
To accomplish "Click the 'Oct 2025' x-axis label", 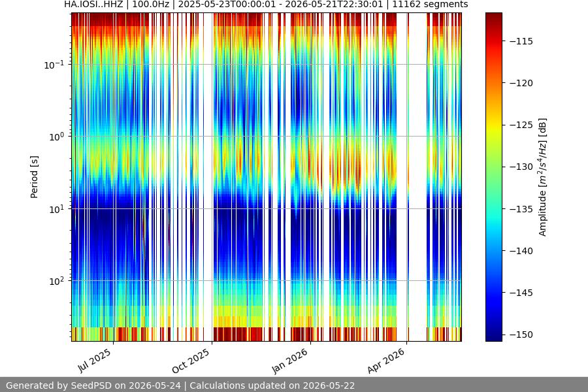I will click(191, 361).
